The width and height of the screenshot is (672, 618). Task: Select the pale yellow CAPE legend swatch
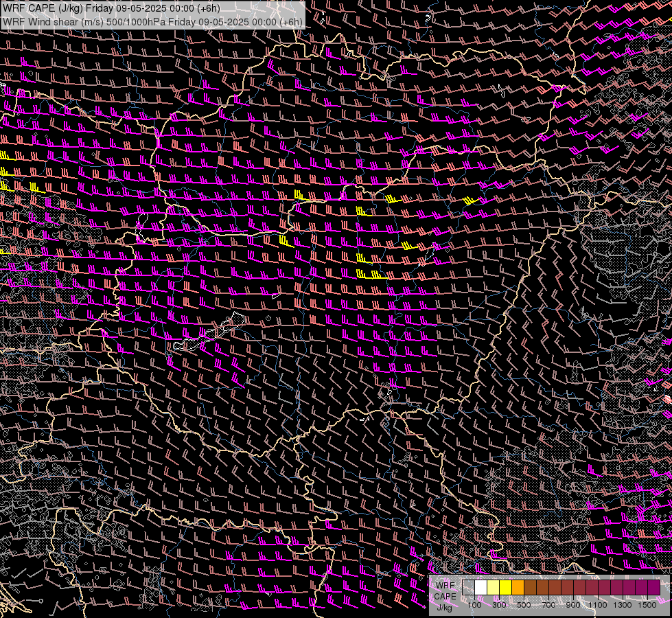[x=494, y=588]
